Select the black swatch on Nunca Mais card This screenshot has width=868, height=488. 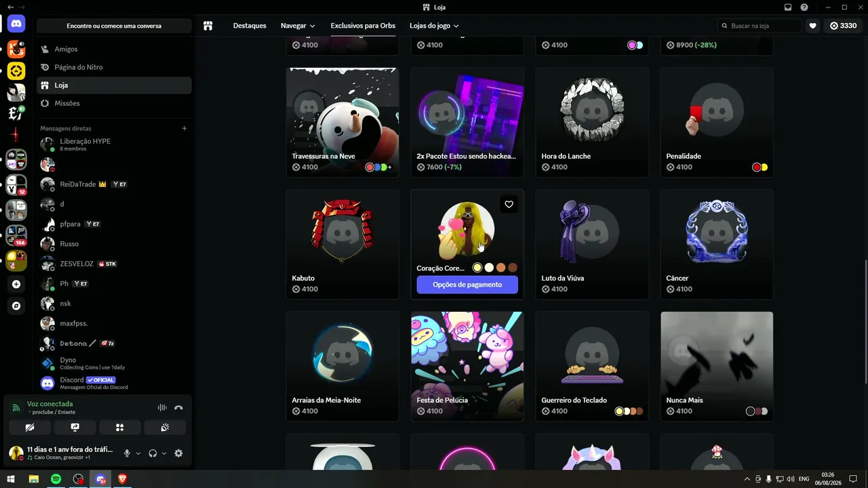click(x=750, y=411)
